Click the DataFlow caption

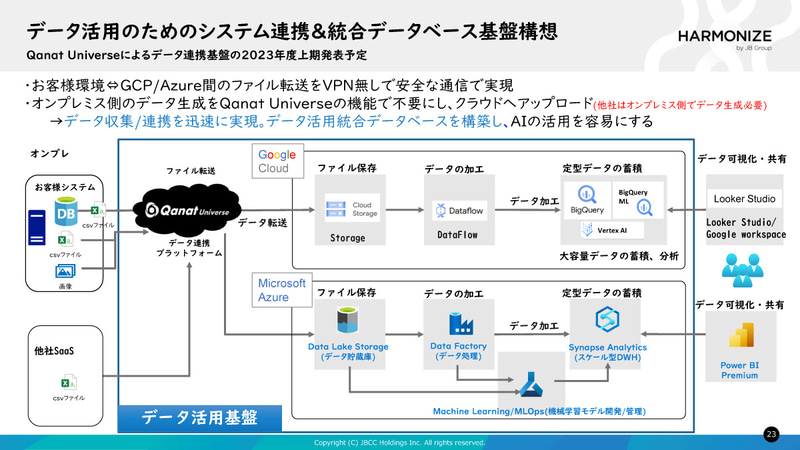(458, 235)
